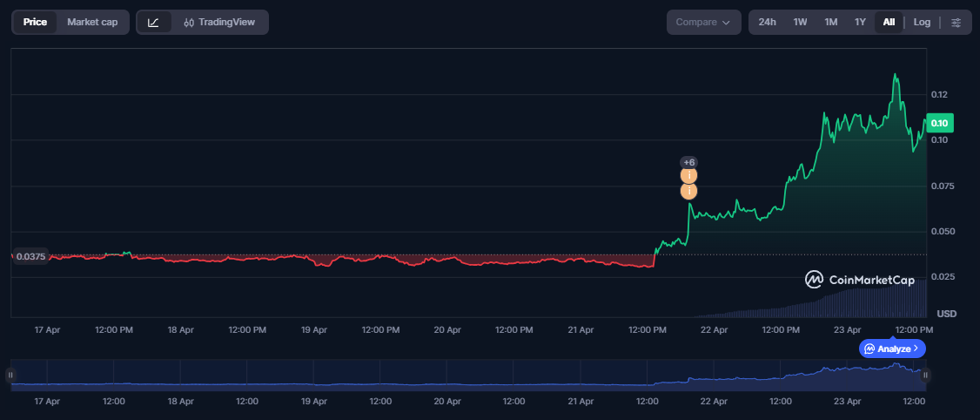Set time range to 1W
This screenshot has height=420, width=980.
[x=800, y=23]
